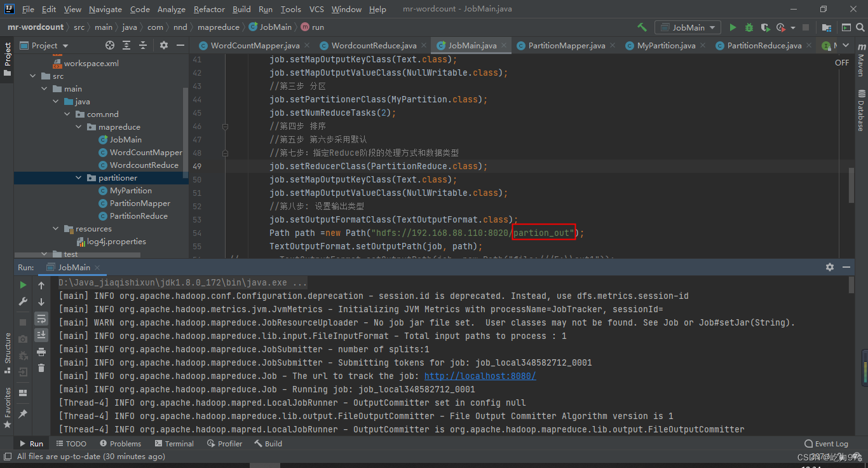The image size is (868, 468).
Task: Click the mapreduce breadcrumb in navigation bar
Action: 219,27
